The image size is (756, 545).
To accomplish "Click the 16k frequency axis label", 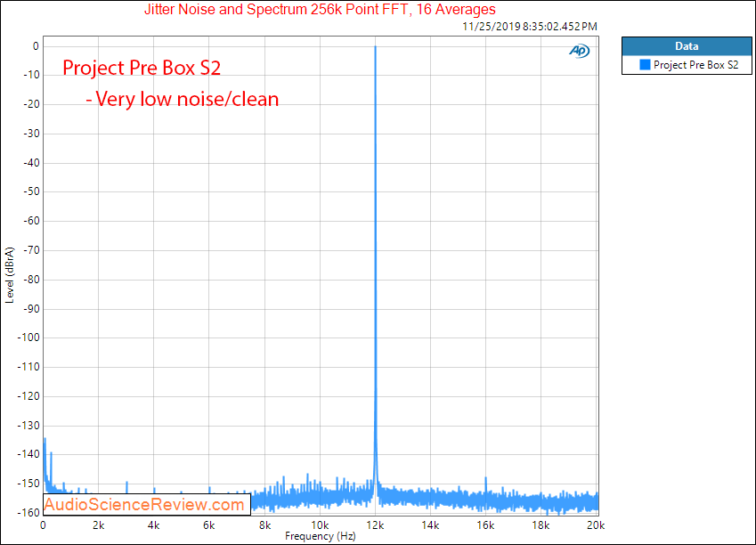I will point(485,525).
